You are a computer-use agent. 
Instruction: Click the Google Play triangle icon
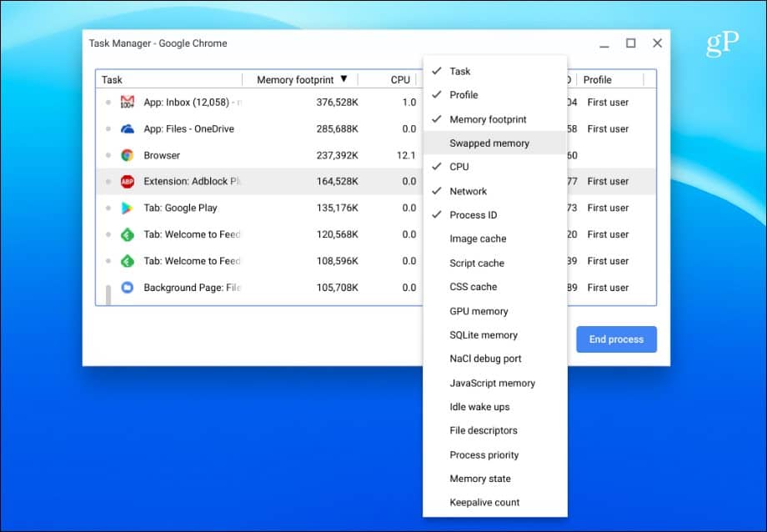tap(128, 208)
